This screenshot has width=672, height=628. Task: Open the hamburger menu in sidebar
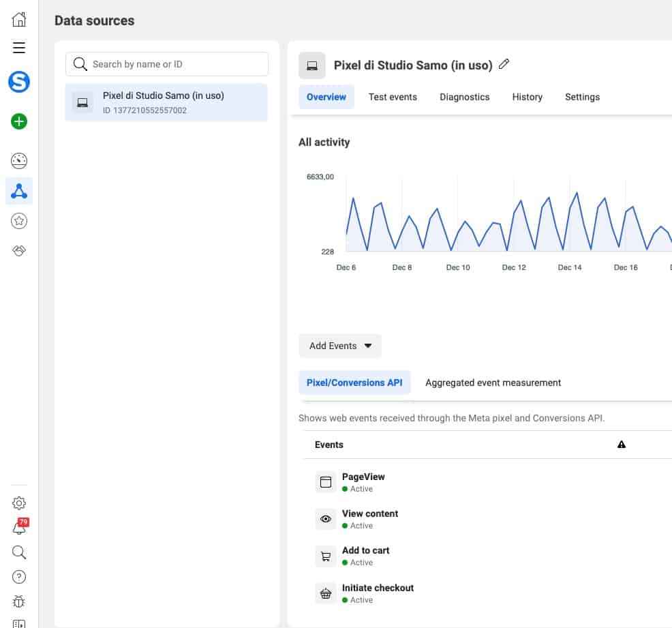click(x=19, y=48)
